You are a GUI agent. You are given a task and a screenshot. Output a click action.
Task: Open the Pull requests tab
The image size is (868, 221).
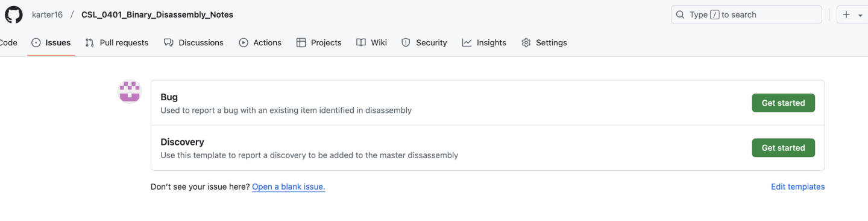pyautogui.click(x=117, y=42)
